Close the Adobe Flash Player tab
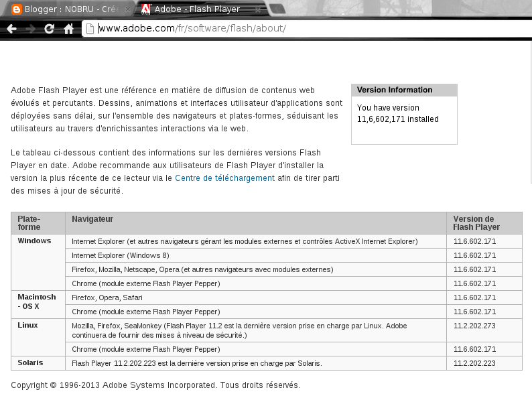The height and width of the screenshot is (396, 532). 258,10
